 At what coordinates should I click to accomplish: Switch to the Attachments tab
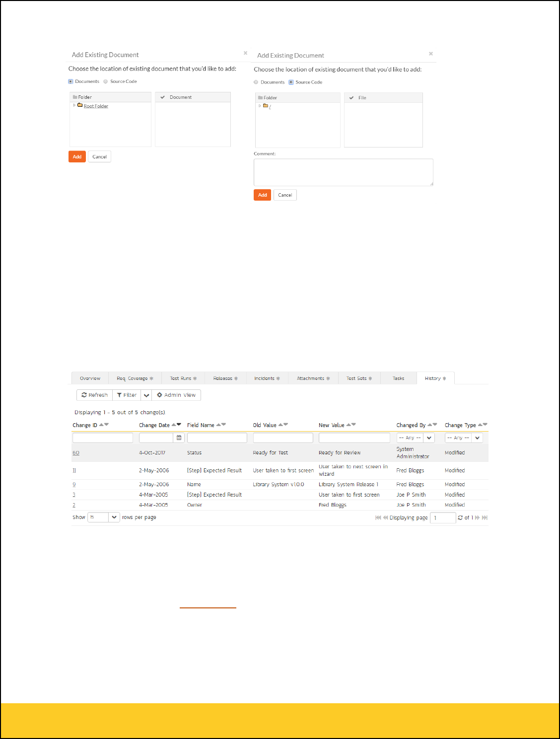(x=313, y=378)
